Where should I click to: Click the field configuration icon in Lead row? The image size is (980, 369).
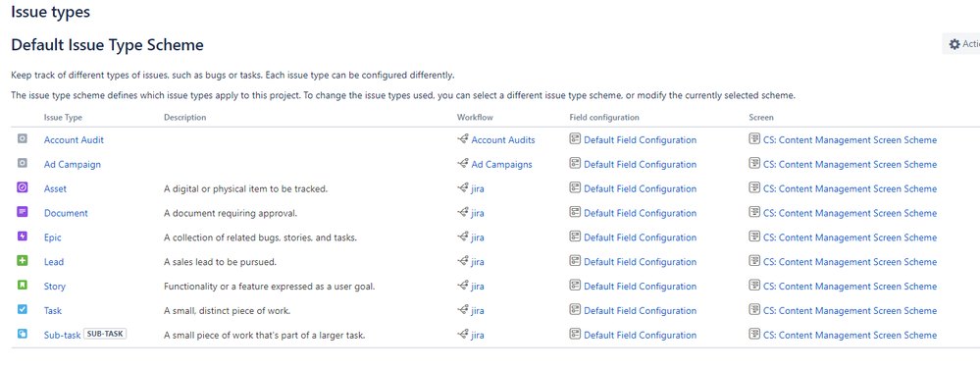[575, 261]
